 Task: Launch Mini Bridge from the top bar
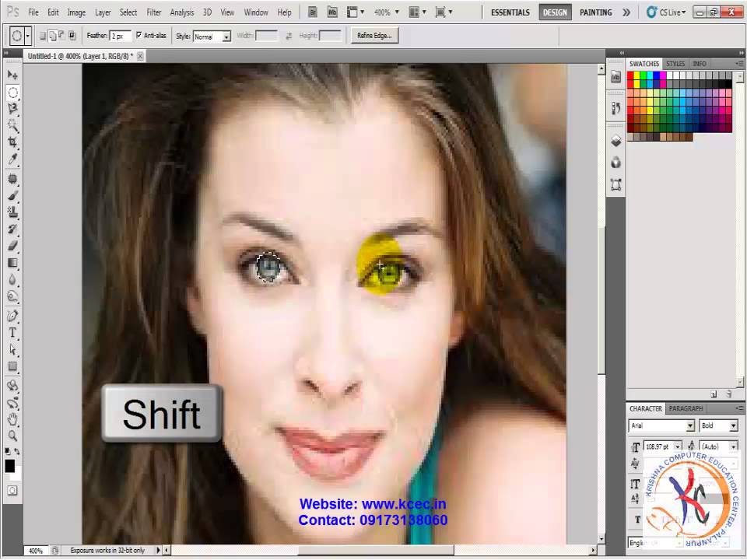[x=332, y=12]
